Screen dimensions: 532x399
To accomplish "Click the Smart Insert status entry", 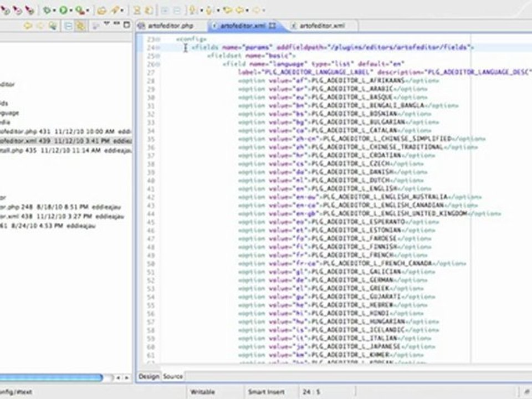I will click(266, 392).
